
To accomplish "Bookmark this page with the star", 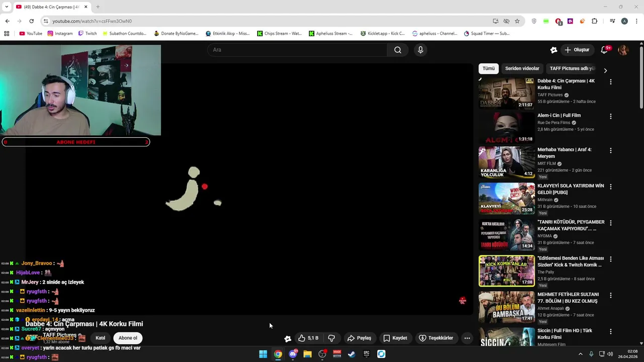I will click(517, 21).
